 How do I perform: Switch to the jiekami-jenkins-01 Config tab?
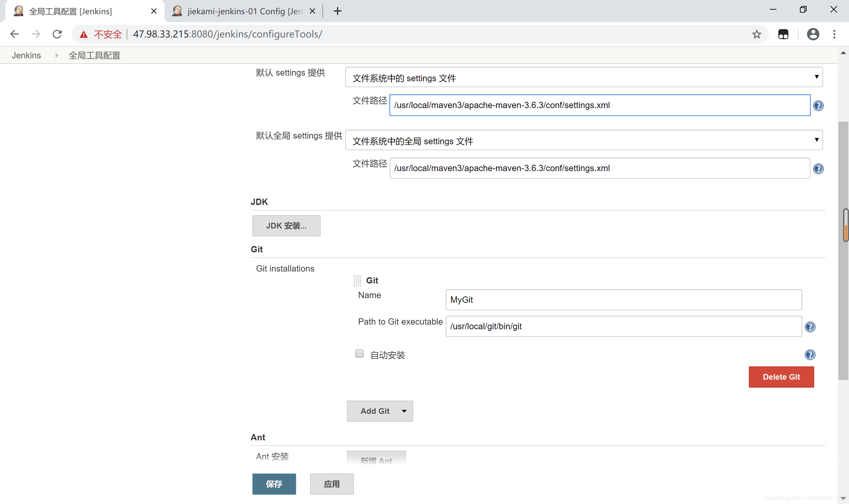click(244, 11)
